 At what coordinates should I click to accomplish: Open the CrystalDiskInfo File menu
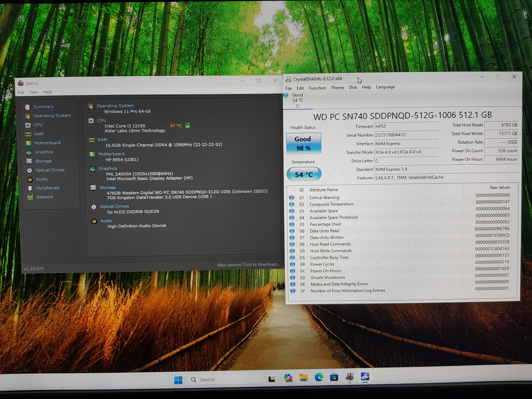tap(289, 89)
